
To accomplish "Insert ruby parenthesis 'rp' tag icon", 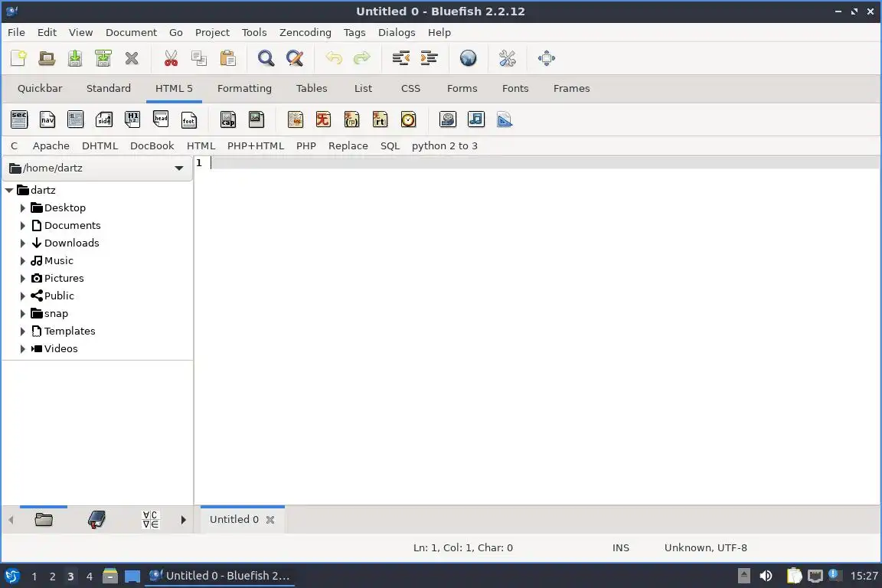I will pos(351,119).
